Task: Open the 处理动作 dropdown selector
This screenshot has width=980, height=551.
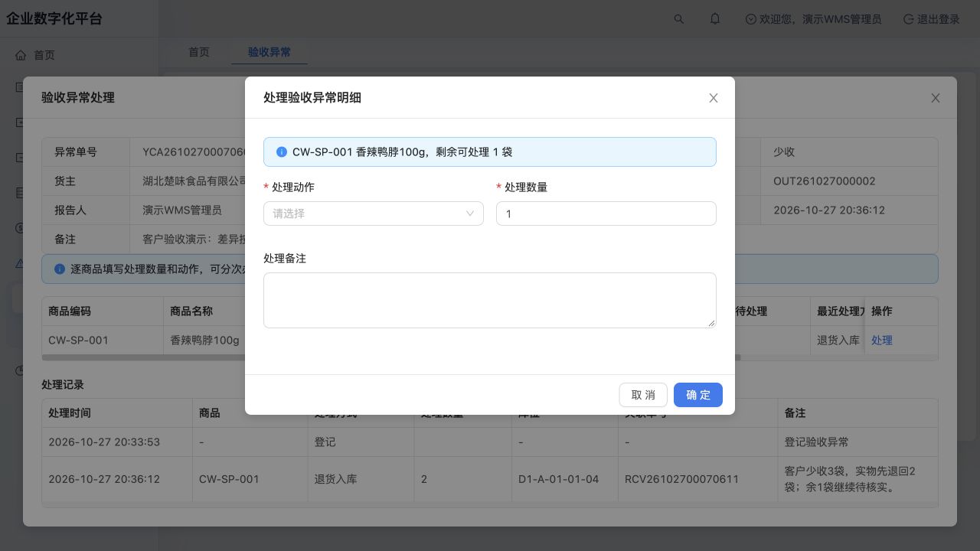Action: (x=374, y=214)
